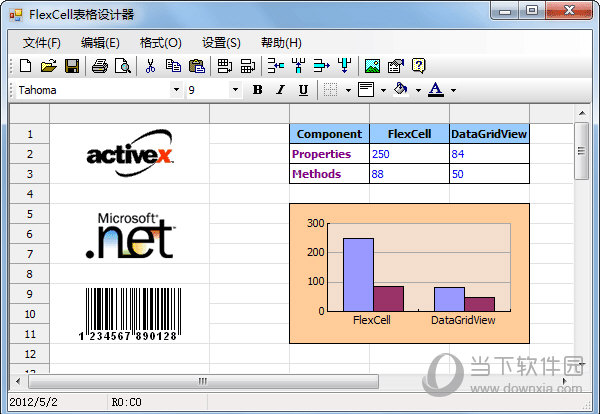Select the bar chart object

[409, 273]
